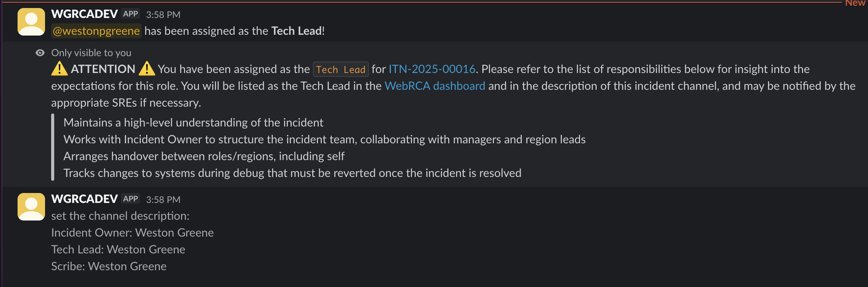The width and height of the screenshot is (868, 287).
Task: Click the "Maintains a high-level understanding" quoted line
Action: coord(193,123)
